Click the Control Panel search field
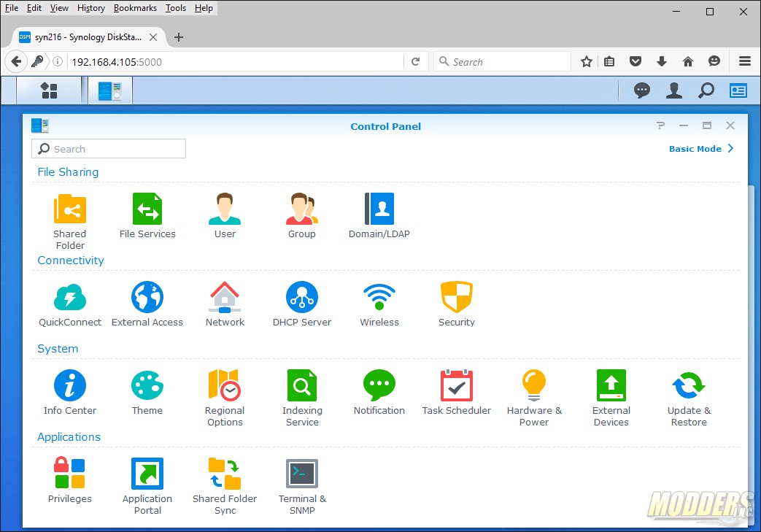 [x=109, y=149]
